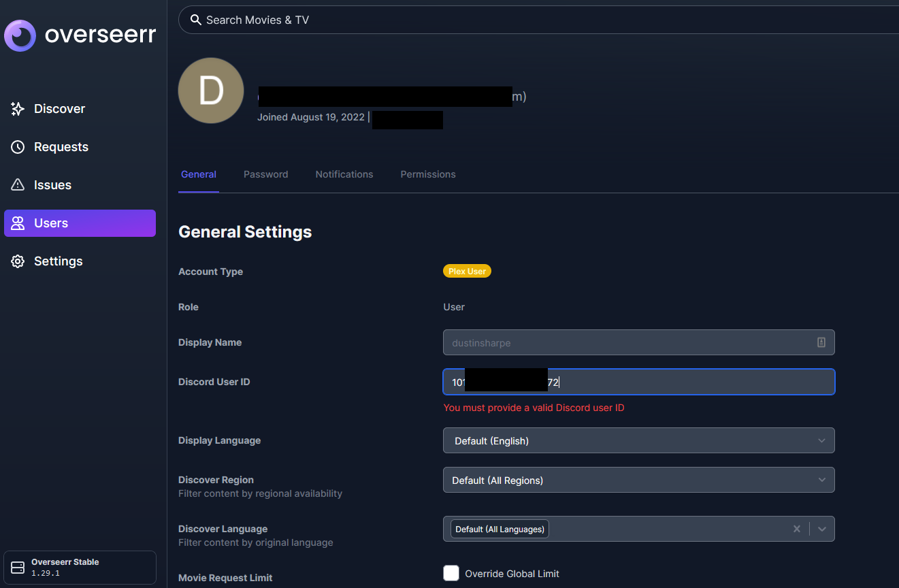Screen dimensions: 899x588
Task: Click the Users people icon in the sidebar
Action: pos(18,223)
